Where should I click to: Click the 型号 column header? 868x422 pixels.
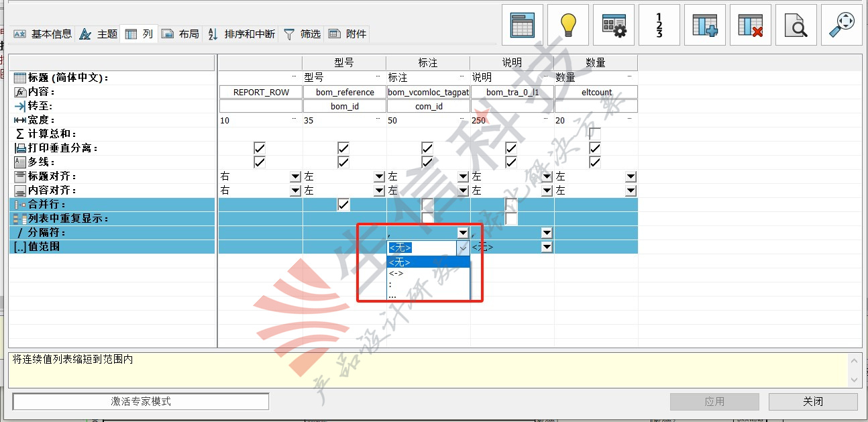[344, 62]
